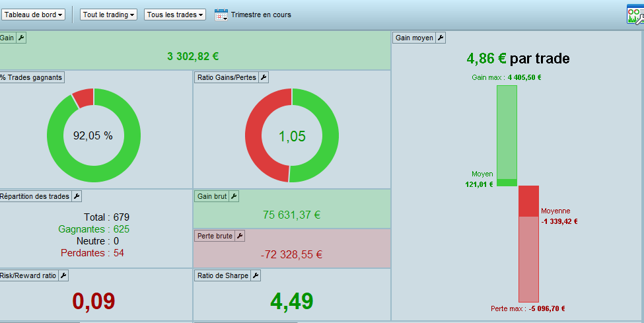Click the Neutre : 0 line
Image resolution: width=644 pixels, height=323 pixels.
[x=97, y=241]
